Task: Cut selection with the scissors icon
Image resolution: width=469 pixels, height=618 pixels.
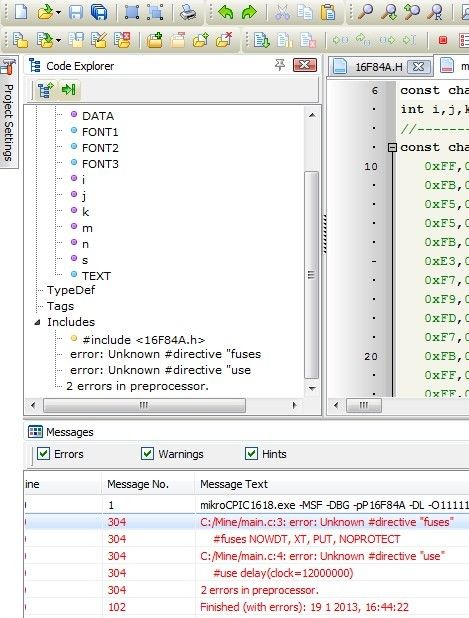Action: (282, 13)
